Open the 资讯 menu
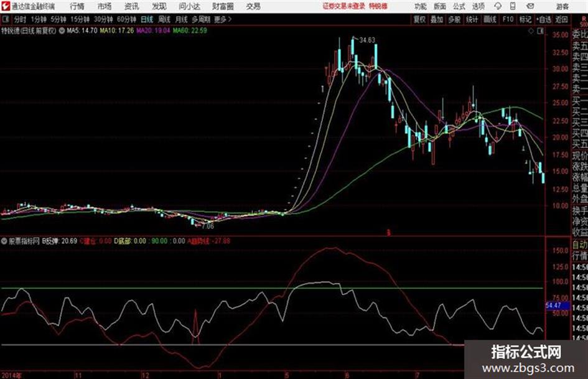The height and width of the screenshot is (379, 588). click(132, 6)
